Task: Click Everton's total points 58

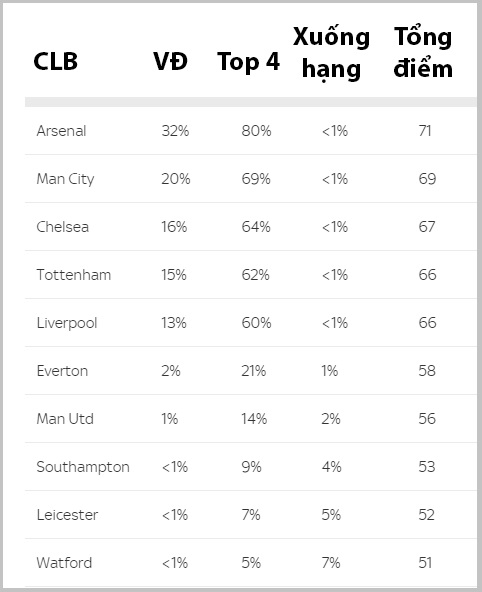Action: pos(427,371)
